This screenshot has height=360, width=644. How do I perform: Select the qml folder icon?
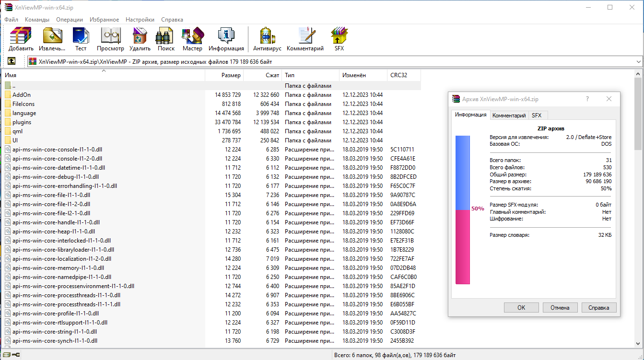coord(8,131)
